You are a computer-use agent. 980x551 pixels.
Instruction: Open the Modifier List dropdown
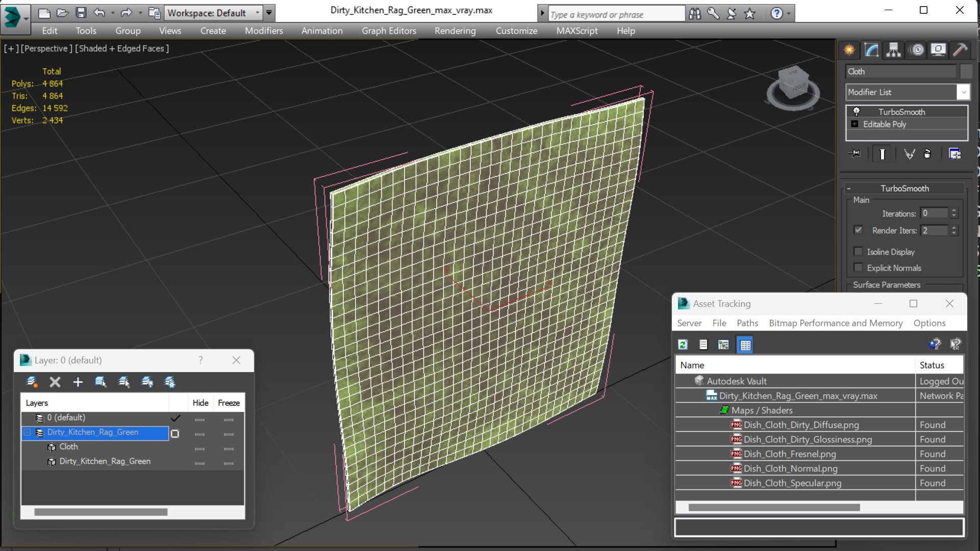[x=963, y=92]
